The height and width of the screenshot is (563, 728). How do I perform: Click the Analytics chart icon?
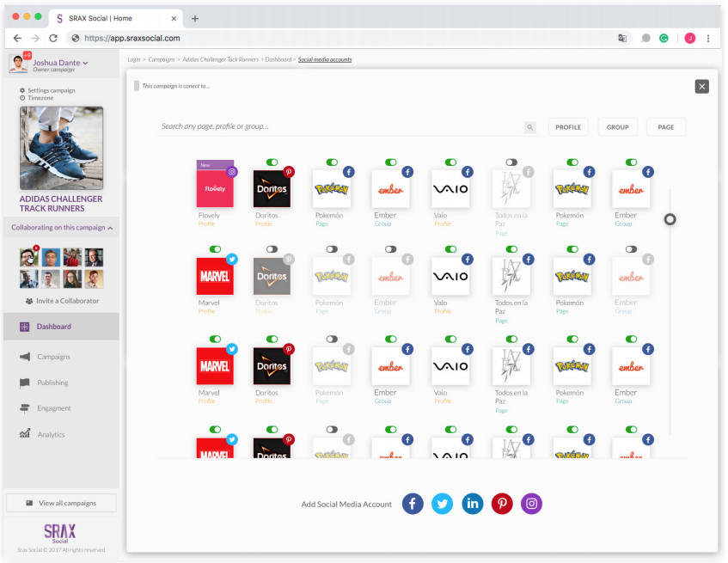[25, 433]
